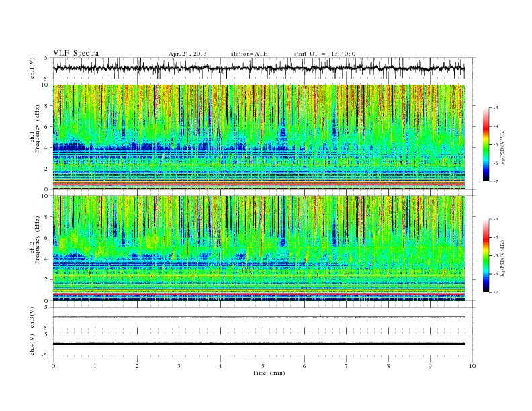This screenshot has width=532, height=411.
Task: Click the "10" frequency tick of ch.2 spectrogram
Action: pos(46,196)
